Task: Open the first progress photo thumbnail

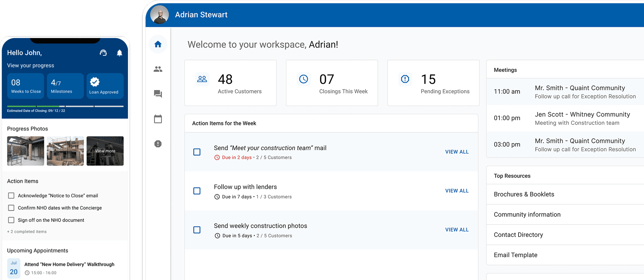Action: (x=25, y=151)
